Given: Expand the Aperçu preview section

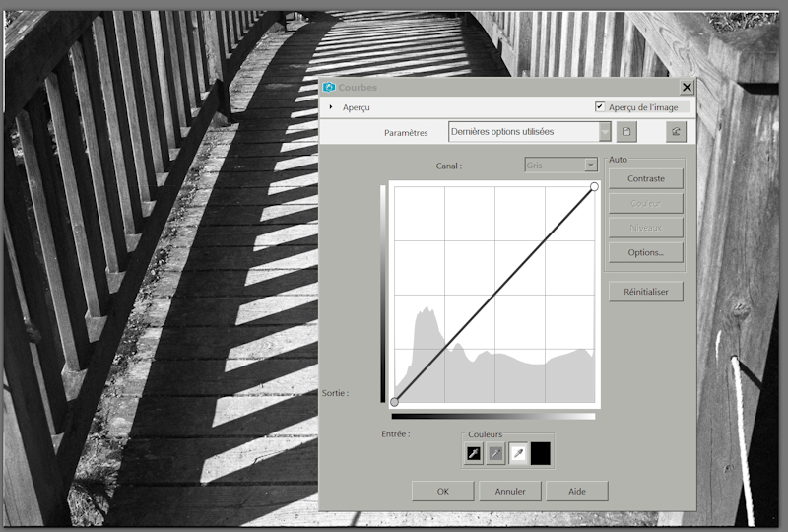Looking at the screenshot, I should click(x=331, y=106).
